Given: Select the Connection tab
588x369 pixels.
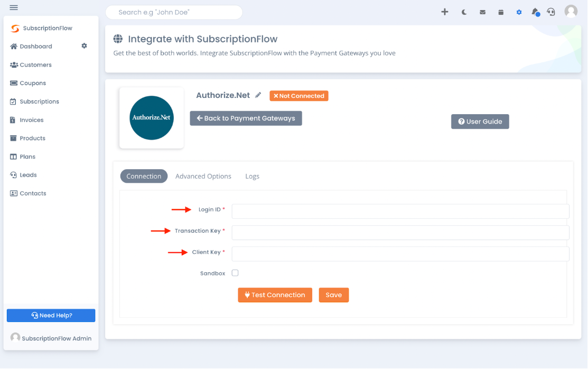Looking at the screenshot, I should pyautogui.click(x=144, y=176).
